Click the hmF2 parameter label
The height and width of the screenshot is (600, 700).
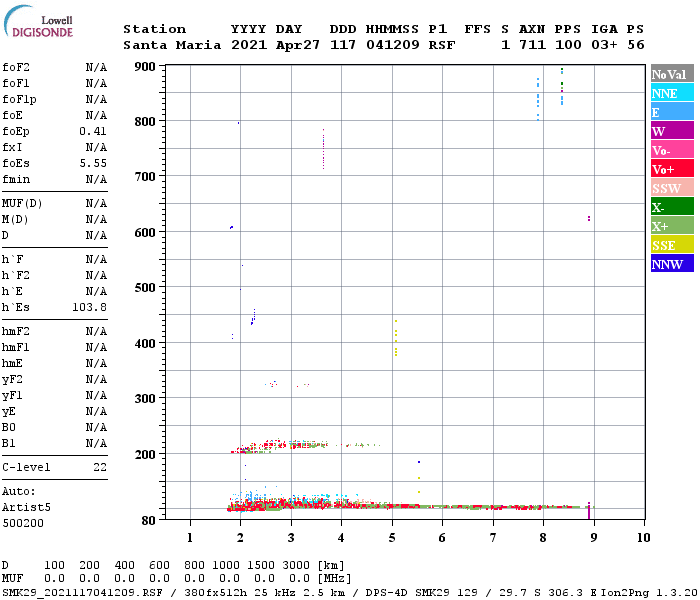point(16,331)
